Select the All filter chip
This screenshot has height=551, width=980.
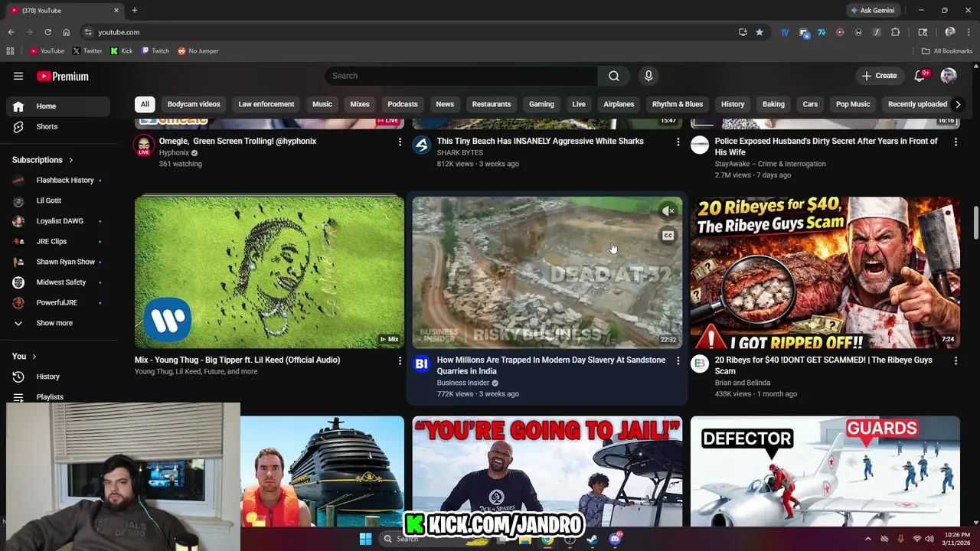click(x=145, y=104)
